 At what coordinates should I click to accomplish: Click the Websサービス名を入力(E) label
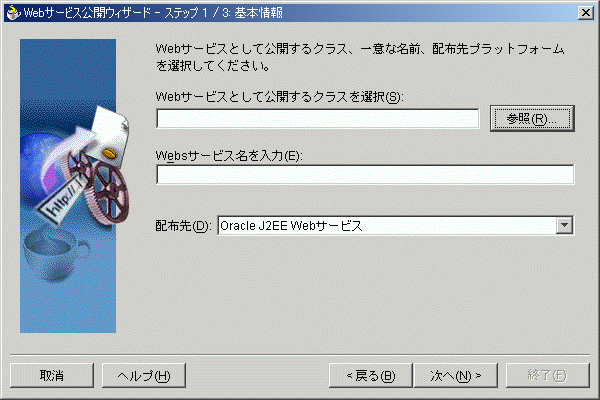pos(229,156)
